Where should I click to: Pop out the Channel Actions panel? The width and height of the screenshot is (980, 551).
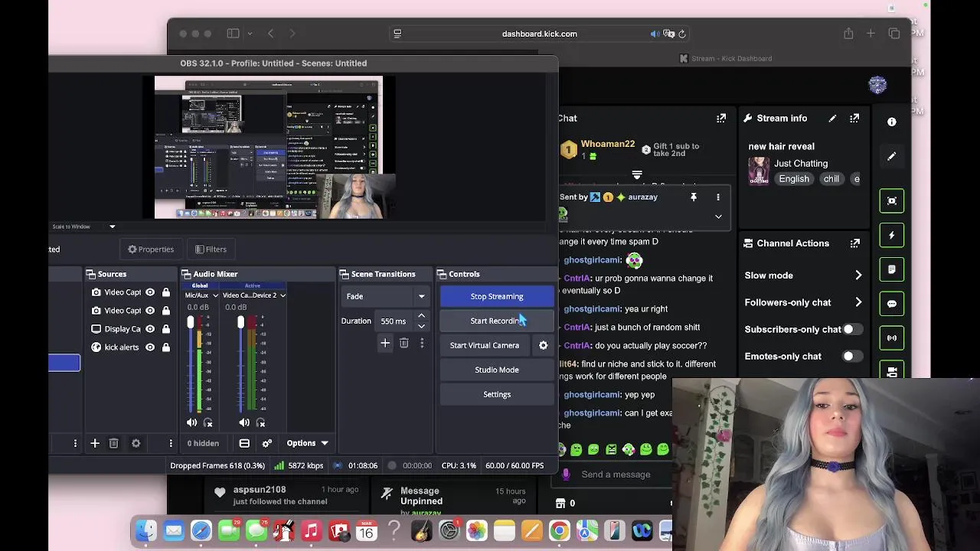pyautogui.click(x=854, y=243)
